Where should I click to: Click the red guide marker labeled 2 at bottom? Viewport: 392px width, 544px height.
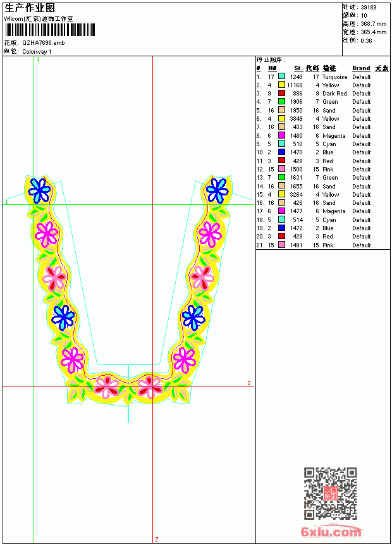click(157, 539)
